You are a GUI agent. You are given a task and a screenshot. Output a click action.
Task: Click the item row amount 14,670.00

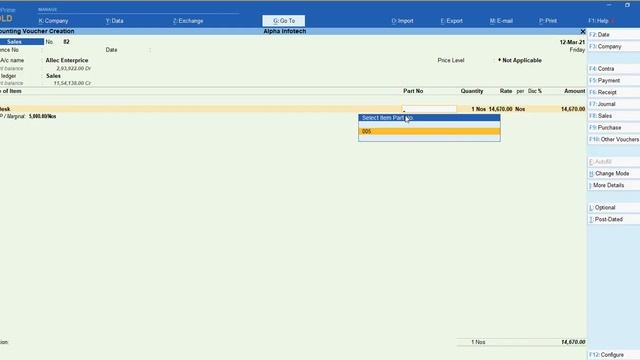[573, 109]
